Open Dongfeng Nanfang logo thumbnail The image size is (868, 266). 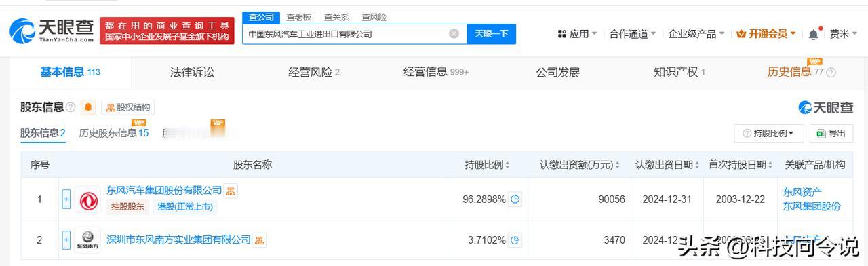click(x=88, y=240)
